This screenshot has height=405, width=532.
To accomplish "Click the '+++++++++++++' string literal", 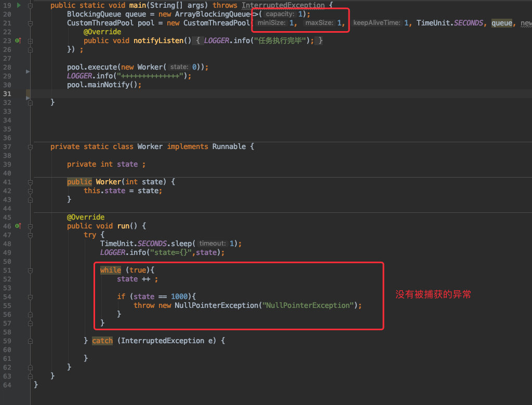I will 150,76.
